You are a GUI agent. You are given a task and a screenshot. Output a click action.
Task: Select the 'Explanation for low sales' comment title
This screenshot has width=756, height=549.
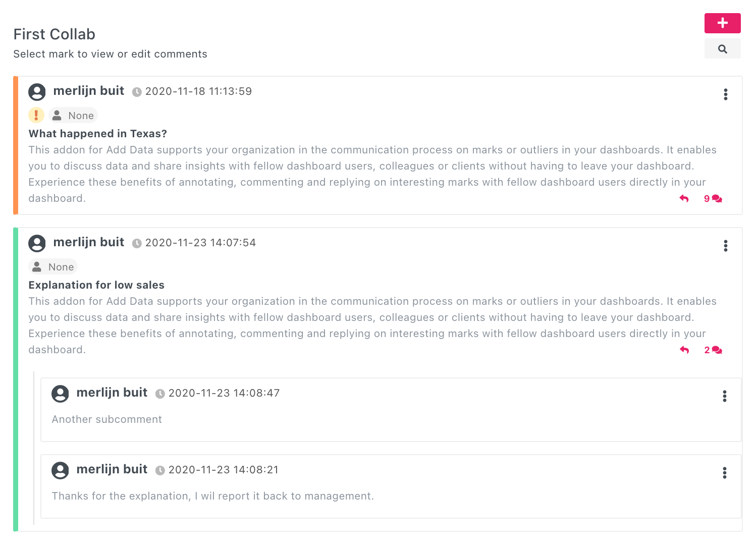96,285
